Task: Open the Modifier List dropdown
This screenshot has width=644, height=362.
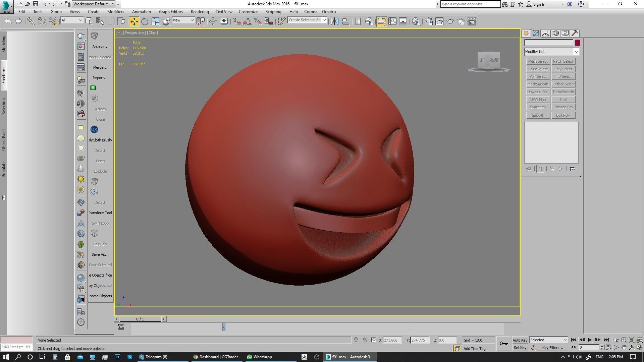Action: (552, 52)
